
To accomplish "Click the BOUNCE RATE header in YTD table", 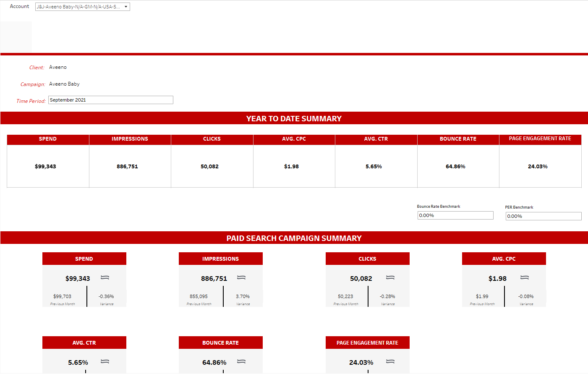I will click(x=458, y=139).
